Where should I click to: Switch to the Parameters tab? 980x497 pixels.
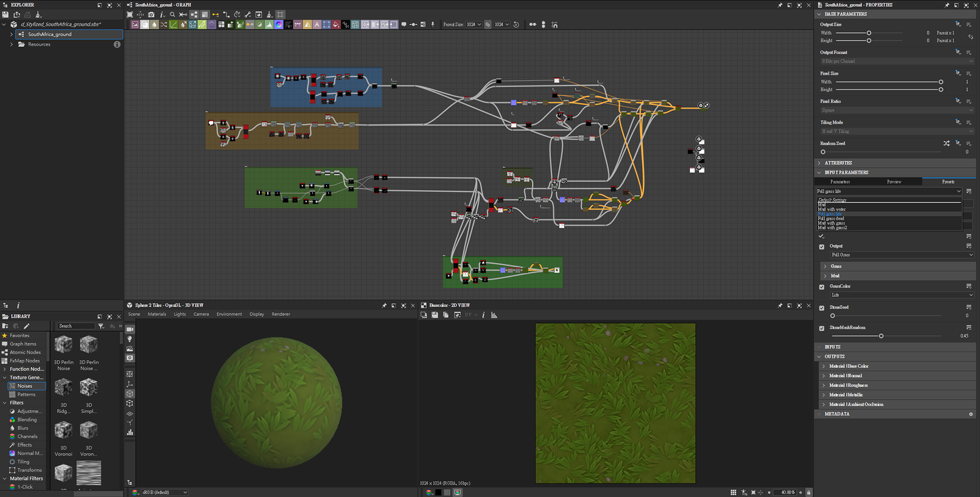coord(840,182)
